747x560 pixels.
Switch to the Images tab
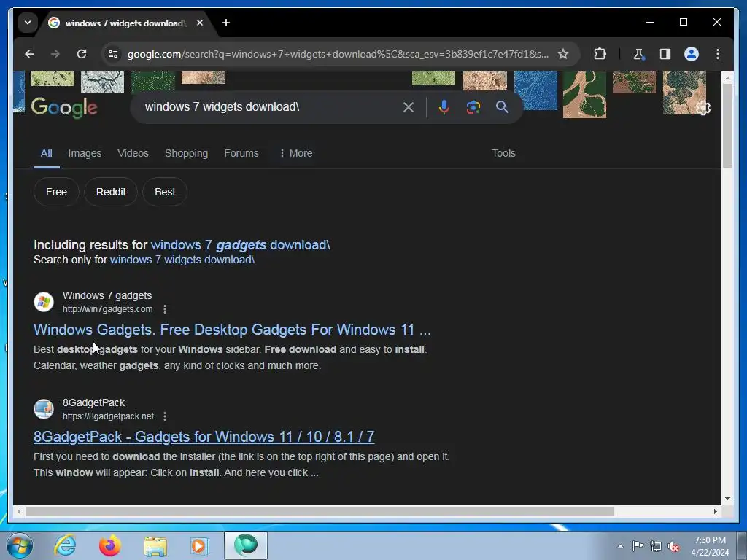[x=85, y=153]
